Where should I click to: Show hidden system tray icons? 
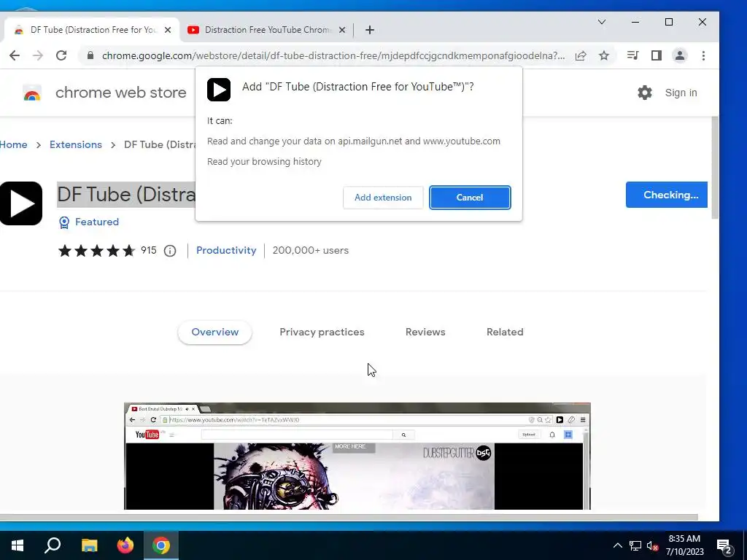(x=617, y=545)
